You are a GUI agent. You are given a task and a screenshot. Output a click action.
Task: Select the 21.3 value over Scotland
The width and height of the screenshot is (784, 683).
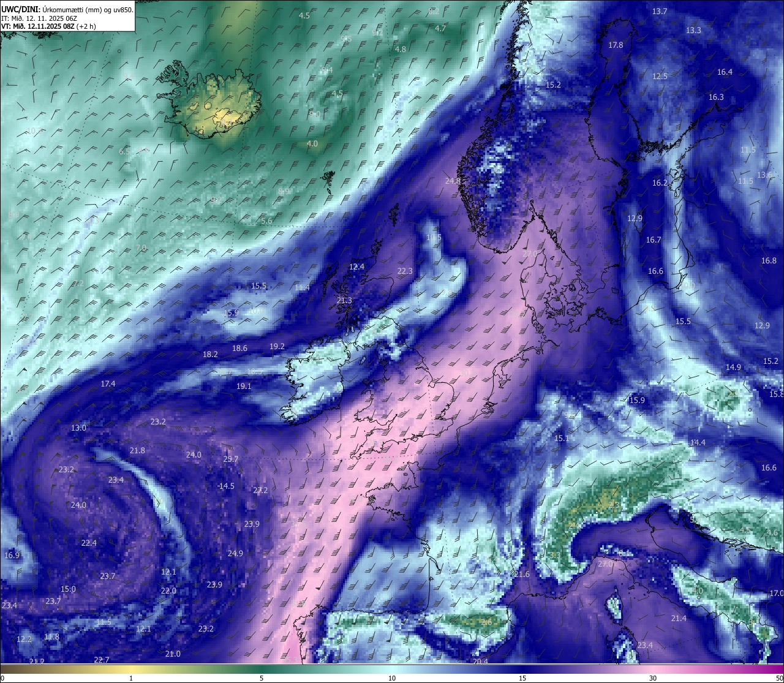(x=344, y=301)
